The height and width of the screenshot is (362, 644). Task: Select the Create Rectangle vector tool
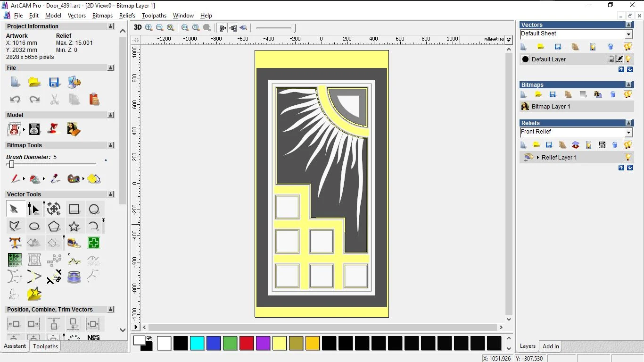(74, 209)
